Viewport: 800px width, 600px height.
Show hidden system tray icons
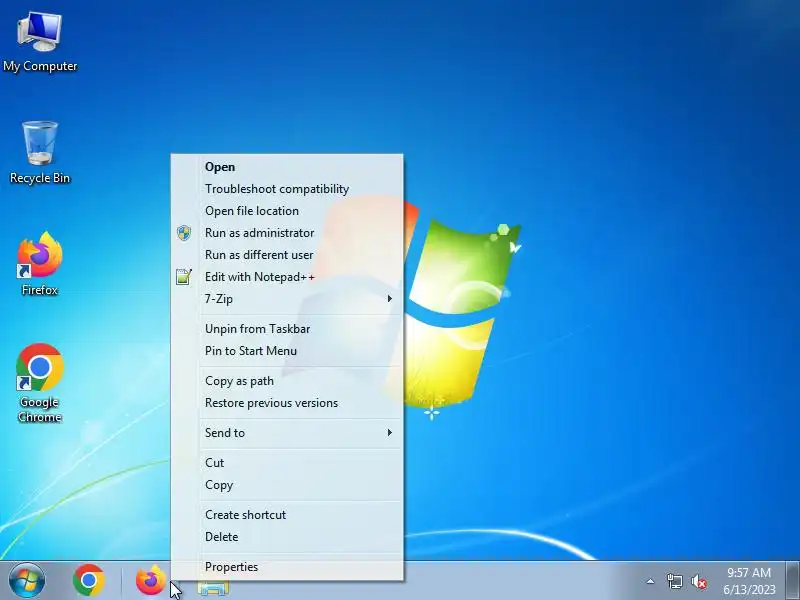click(650, 581)
